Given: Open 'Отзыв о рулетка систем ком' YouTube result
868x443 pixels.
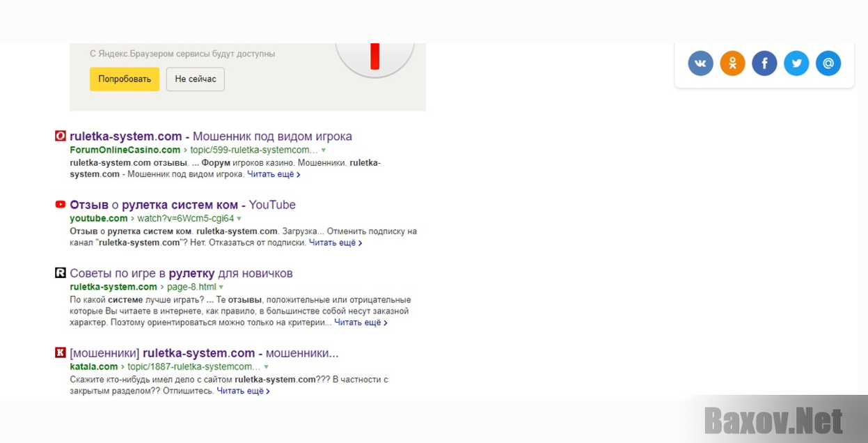Looking at the screenshot, I should (183, 205).
